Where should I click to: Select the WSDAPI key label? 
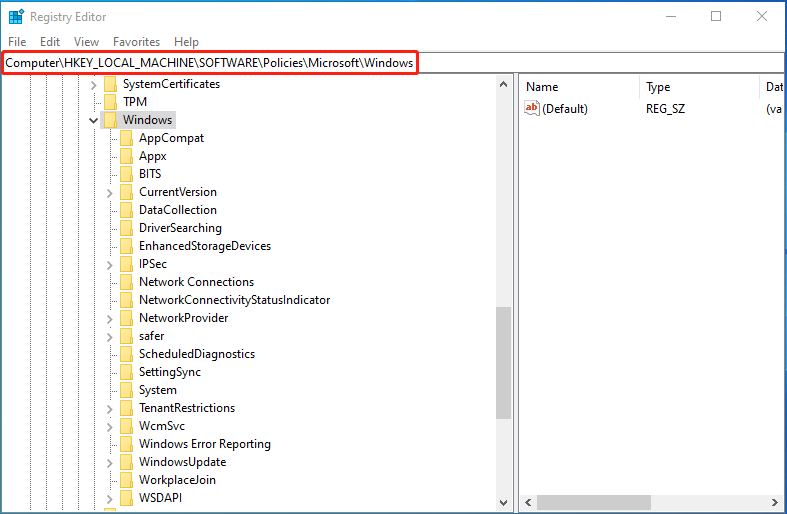(x=160, y=498)
